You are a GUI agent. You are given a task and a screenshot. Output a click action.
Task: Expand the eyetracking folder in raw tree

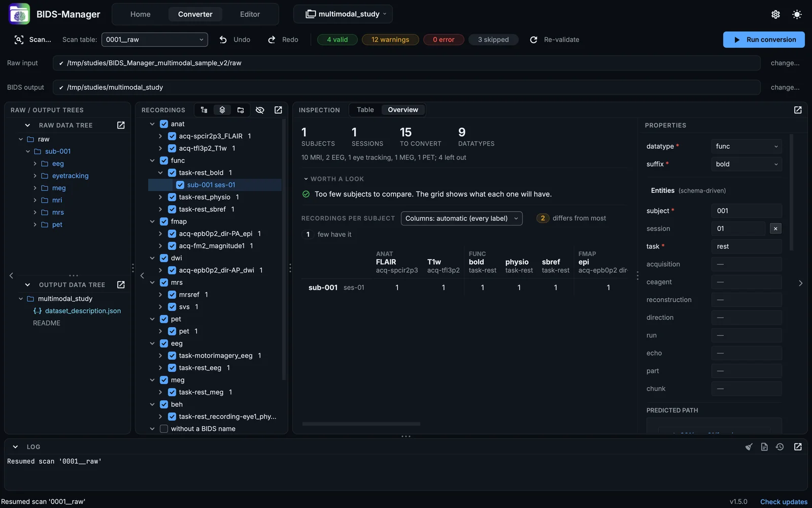coord(35,176)
